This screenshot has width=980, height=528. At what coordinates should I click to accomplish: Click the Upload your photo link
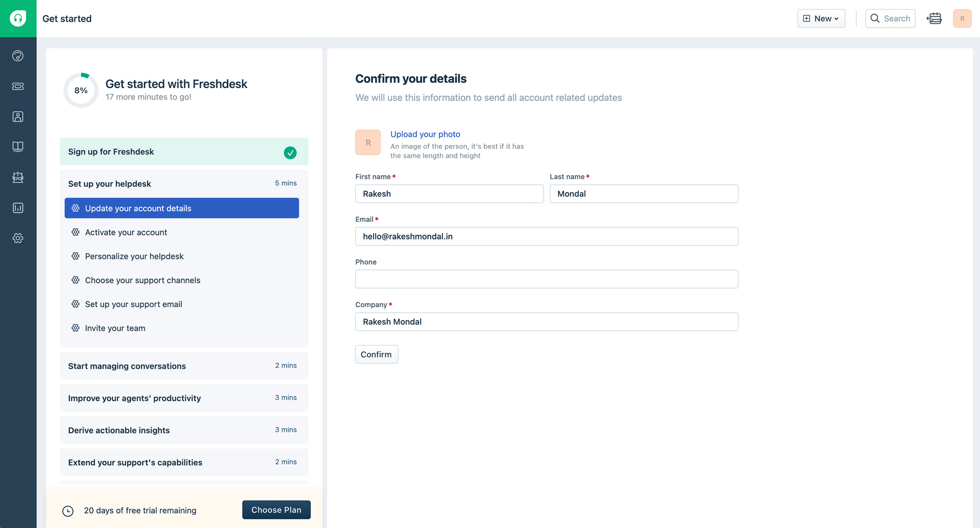(425, 134)
